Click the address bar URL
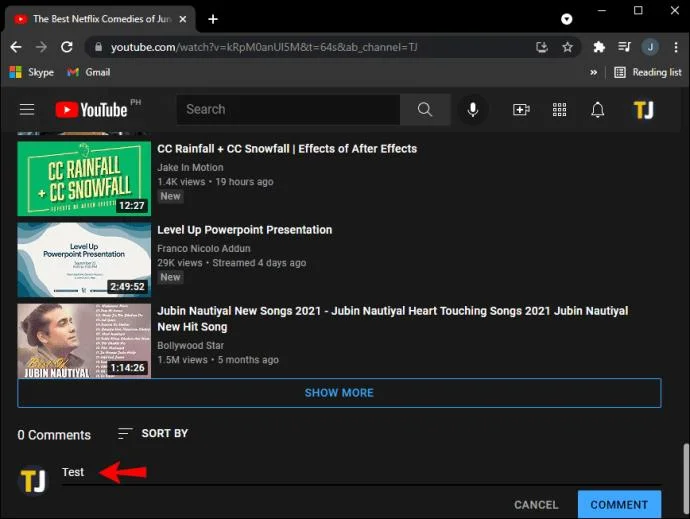The image size is (690, 519). click(264, 47)
